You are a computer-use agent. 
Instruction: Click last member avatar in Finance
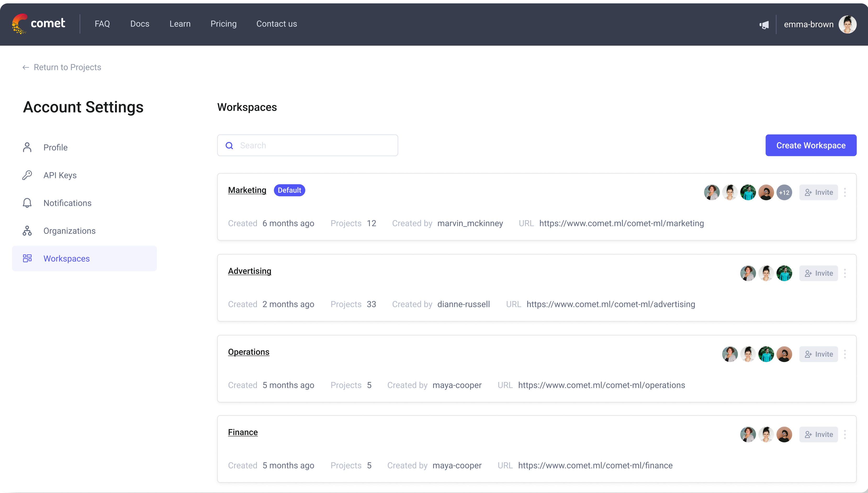(784, 434)
